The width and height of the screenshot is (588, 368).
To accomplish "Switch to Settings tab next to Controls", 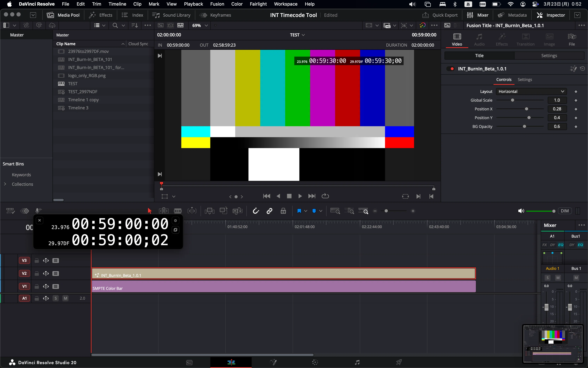I will pos(525,80).
